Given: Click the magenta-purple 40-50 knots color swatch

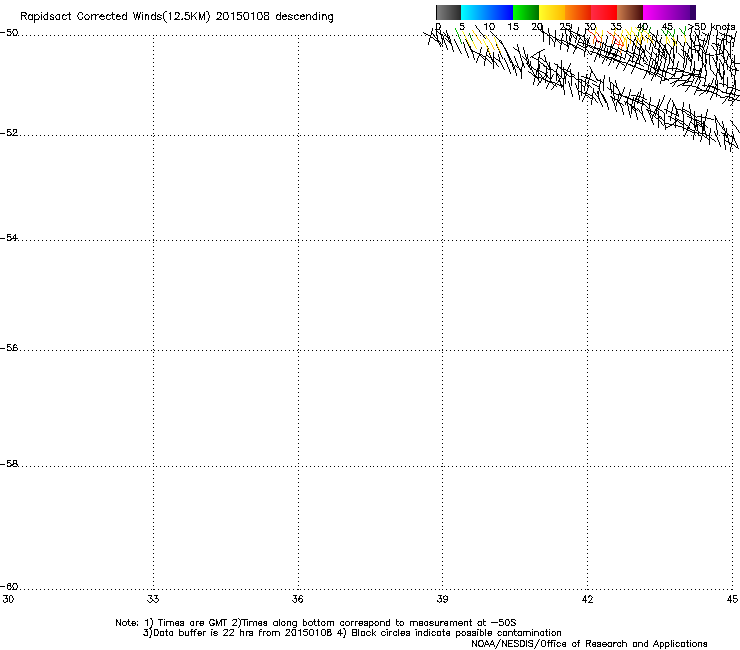Looking at the screenshot, I should coord(669,12).
